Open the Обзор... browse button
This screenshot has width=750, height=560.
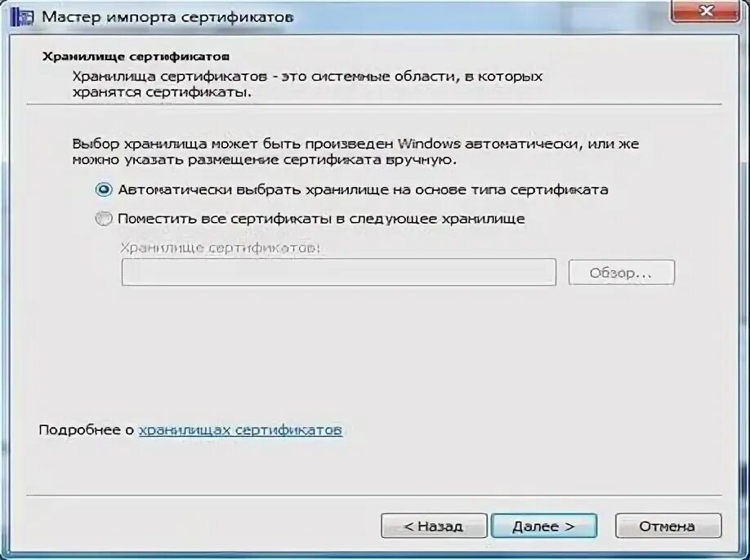click(622, 273)
